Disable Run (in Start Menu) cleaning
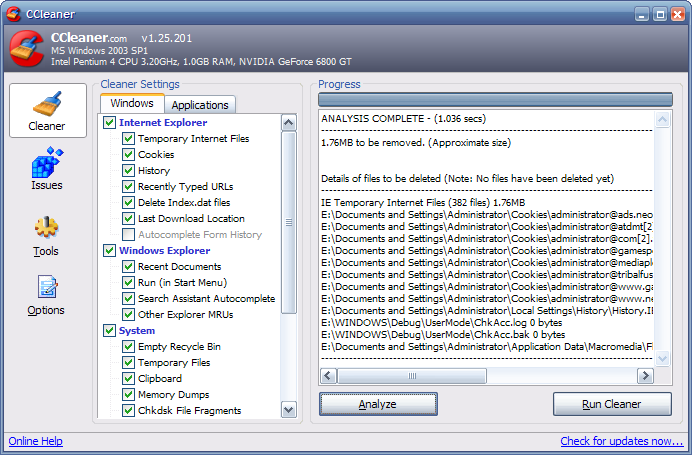 [x=128, y=282]
